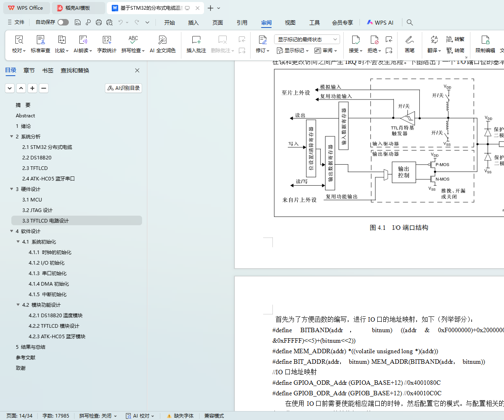Open the 拼写检查 status dropdown
The height and width of the screenshot is (420, 504).
[98, 416]
